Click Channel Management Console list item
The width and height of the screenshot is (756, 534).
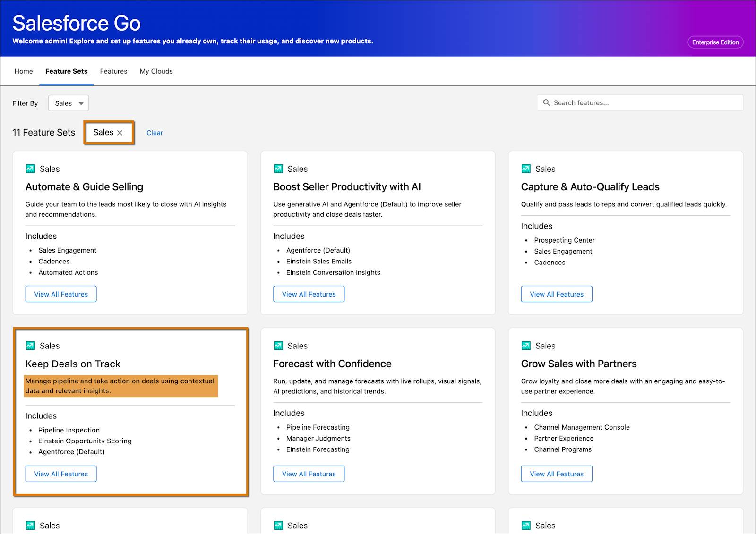[582, 427]
